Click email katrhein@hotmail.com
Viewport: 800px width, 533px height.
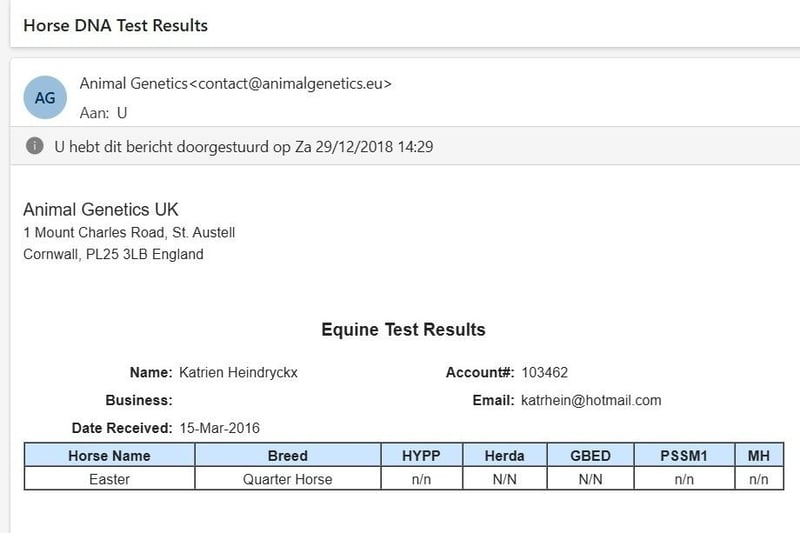pos(591,400)
